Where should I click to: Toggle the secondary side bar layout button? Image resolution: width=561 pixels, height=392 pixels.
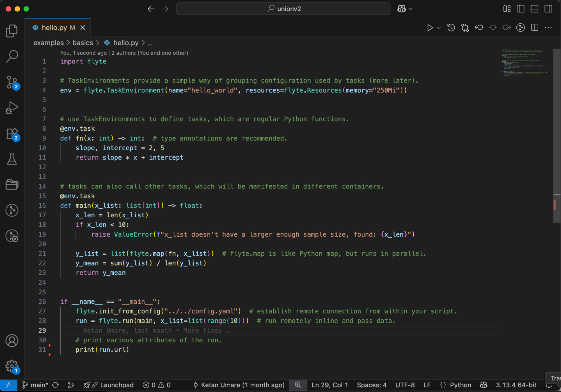548,9
